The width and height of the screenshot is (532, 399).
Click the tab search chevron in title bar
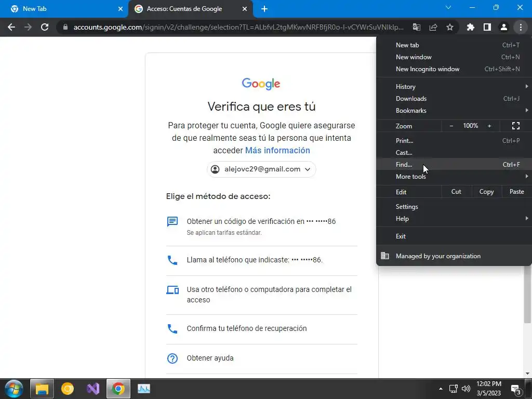448,7
